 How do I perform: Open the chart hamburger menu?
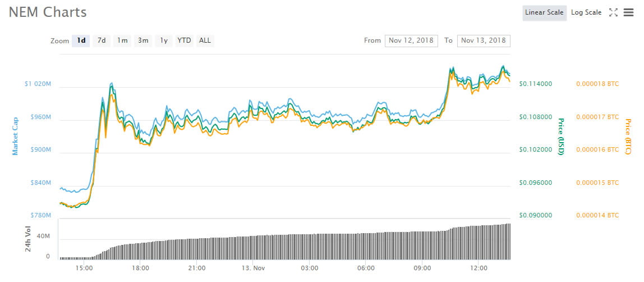[x=628, y=12]
